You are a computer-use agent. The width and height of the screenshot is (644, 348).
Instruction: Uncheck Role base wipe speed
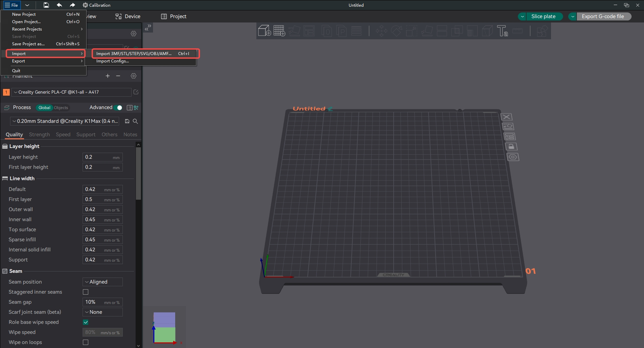coord(86,322)
